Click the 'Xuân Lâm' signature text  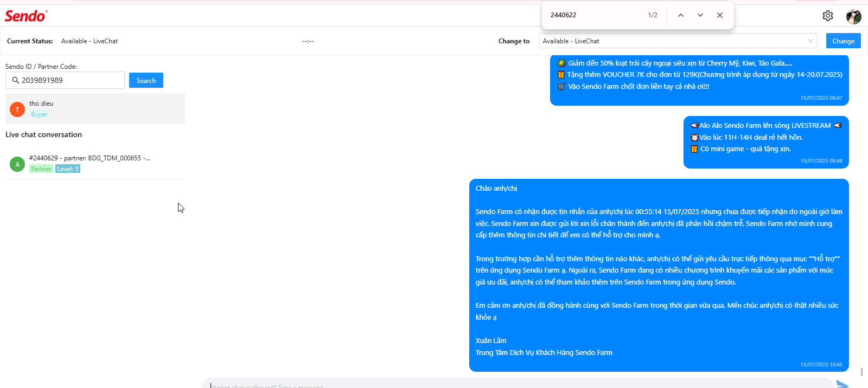tap(491, 341)
